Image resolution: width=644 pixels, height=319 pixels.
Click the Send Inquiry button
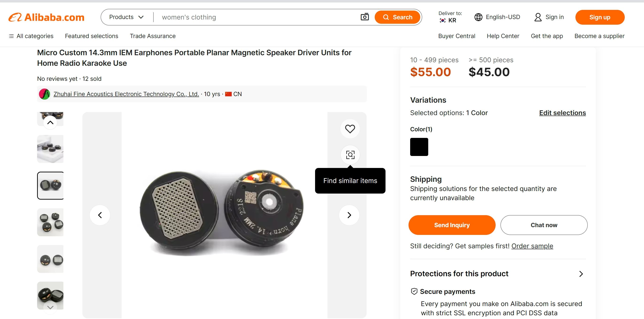pos(452,225)
